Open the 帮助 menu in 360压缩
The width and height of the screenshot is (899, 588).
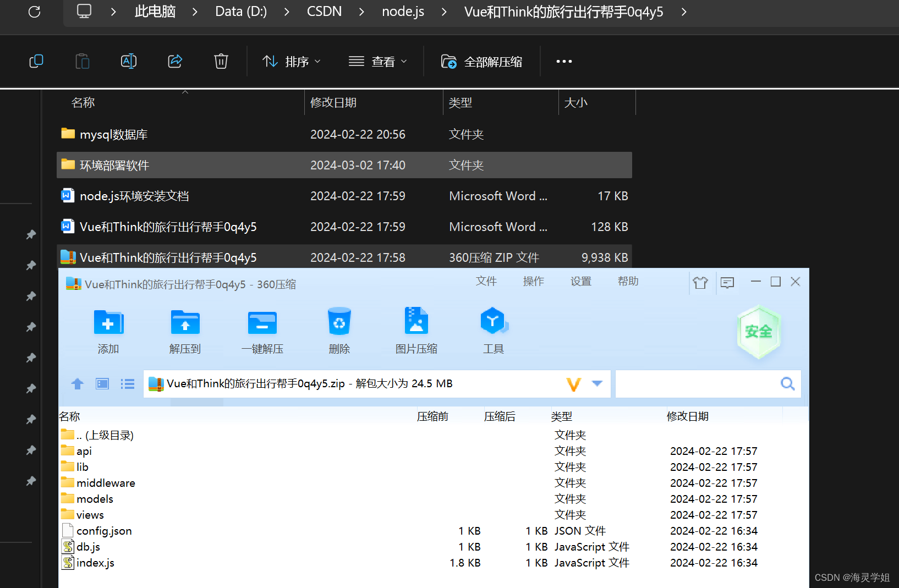click(628, 281)
